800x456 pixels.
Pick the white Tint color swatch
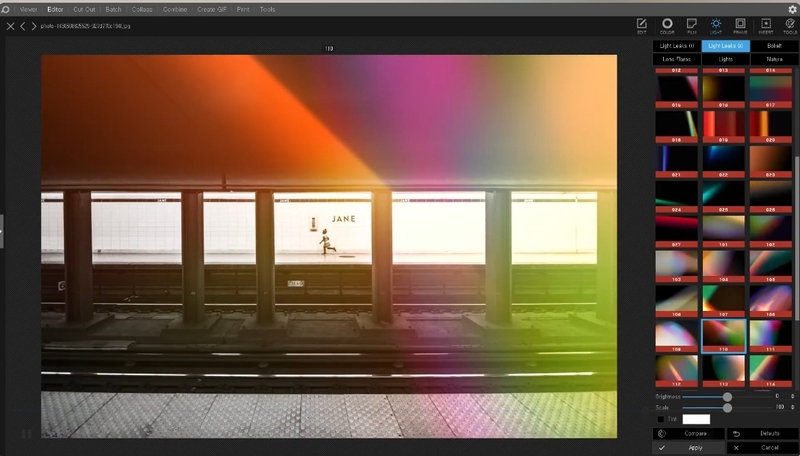pyautogui.click(x=696, y=419)
